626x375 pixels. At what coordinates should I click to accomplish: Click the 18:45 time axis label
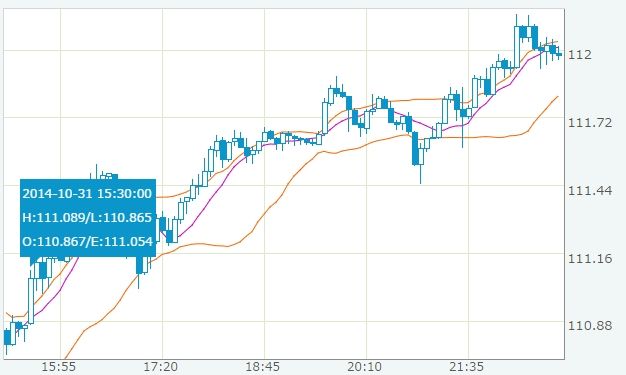pyautogui.click(x=262, y=366)
